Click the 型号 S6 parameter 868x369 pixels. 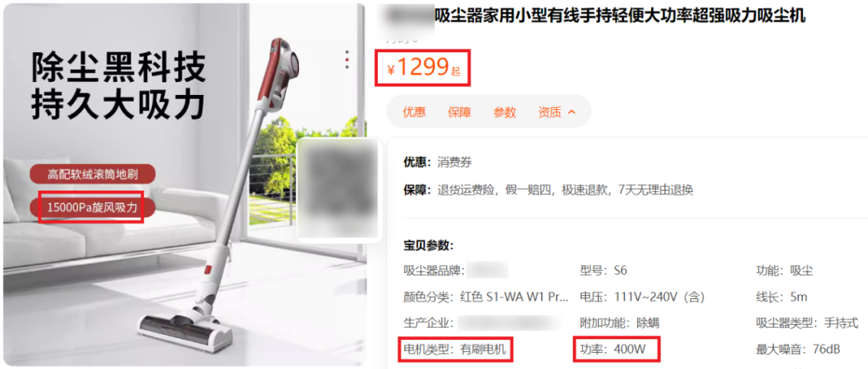point(603,271)
